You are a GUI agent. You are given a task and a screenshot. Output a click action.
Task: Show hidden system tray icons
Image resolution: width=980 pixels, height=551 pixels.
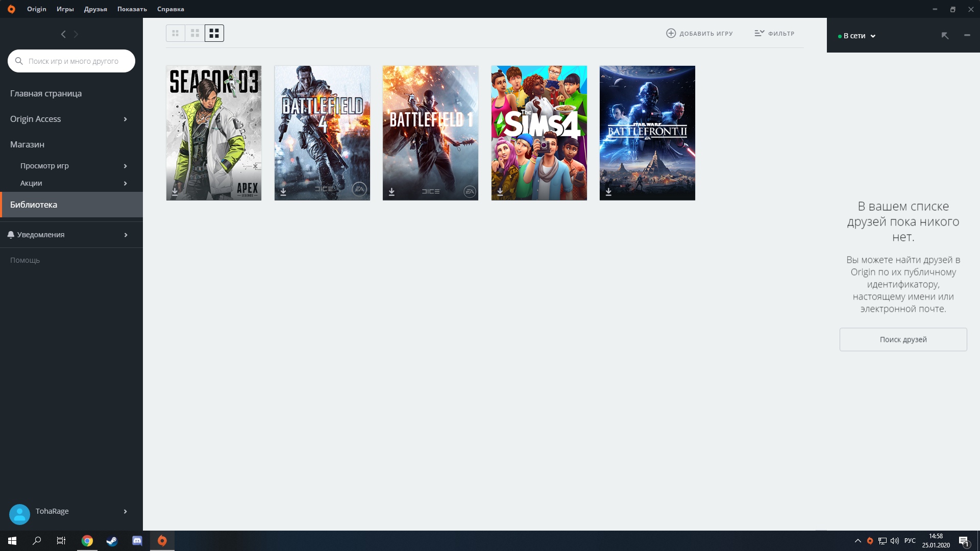(857, 541)
